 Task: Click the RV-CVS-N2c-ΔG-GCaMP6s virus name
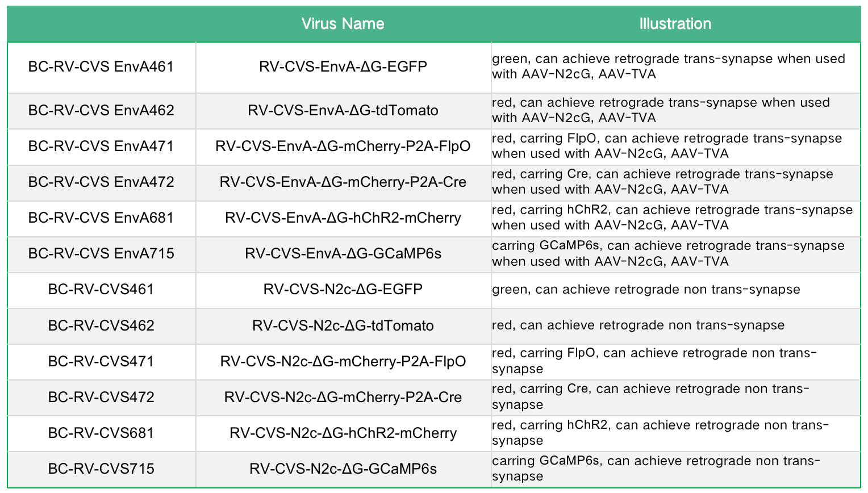pos(343,469)
